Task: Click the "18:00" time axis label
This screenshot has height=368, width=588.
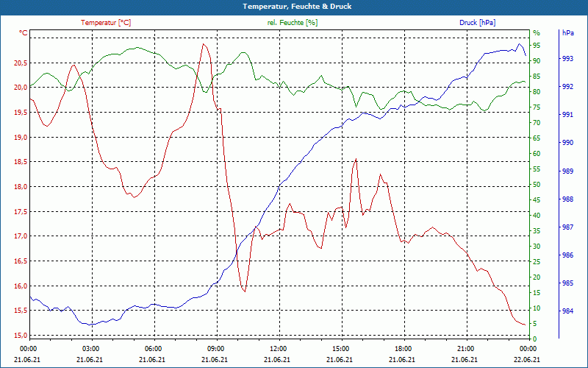Action: tap(403, 348)
